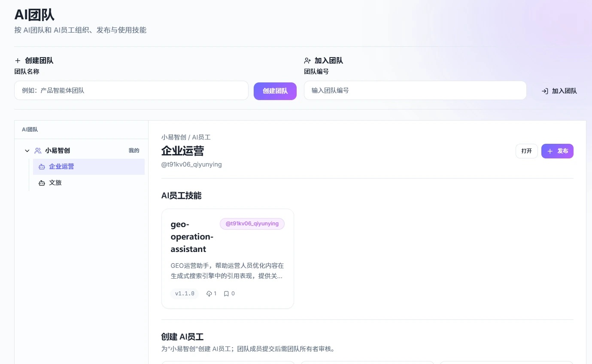This screenshot has width=592, height=364.
Task: Click the pink @t91kv06_qiyunying tag on card
Action: [x=252, y=224]
